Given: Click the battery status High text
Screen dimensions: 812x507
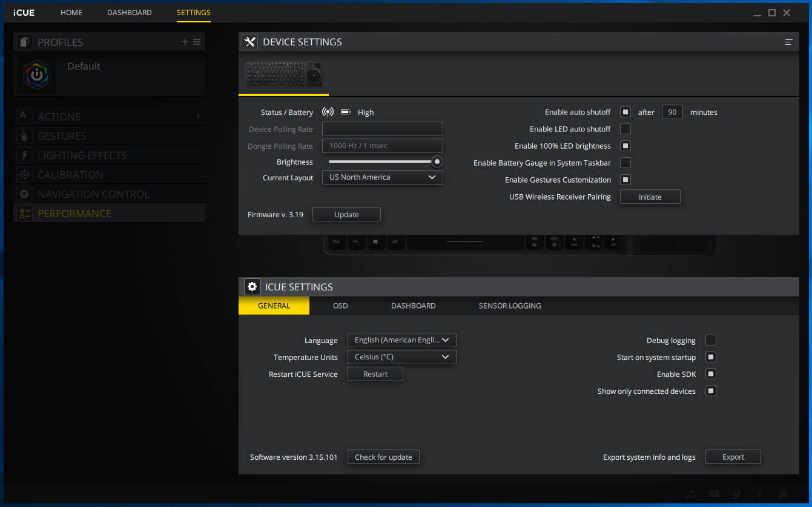Looking at the screenshot, I should coord(366,113).
